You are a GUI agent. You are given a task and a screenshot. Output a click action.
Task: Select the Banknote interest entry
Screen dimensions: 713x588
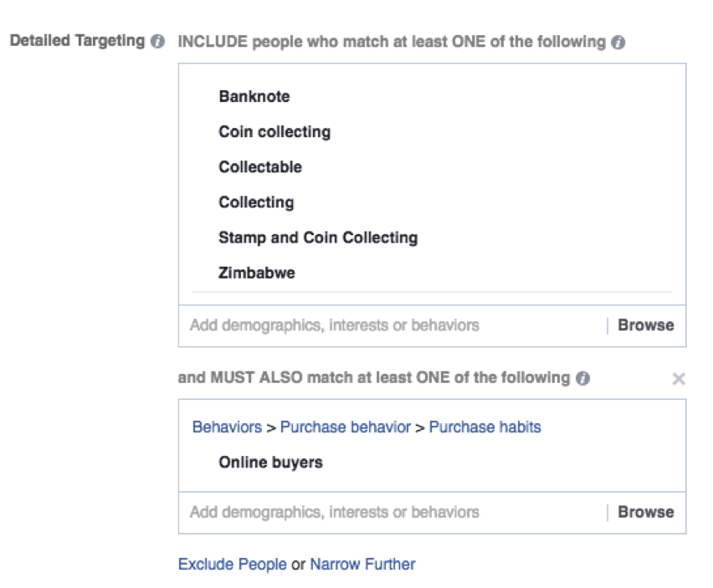click(254, 97)
